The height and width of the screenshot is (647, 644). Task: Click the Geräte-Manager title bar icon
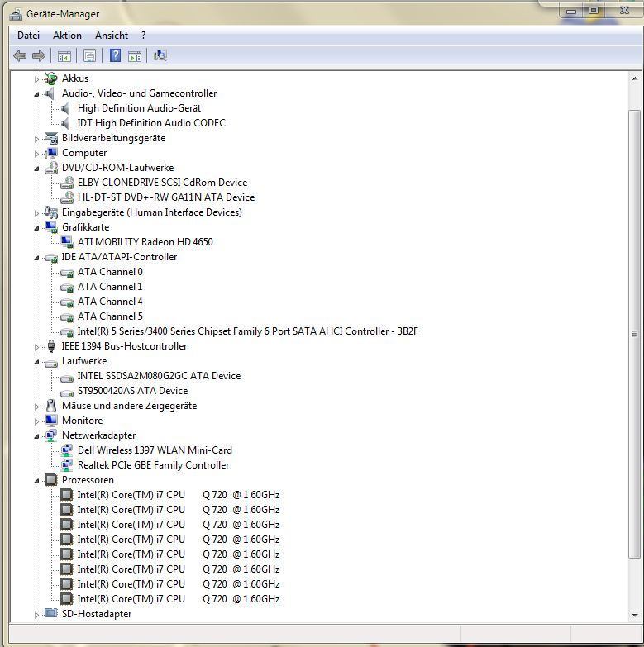[16, 14]
